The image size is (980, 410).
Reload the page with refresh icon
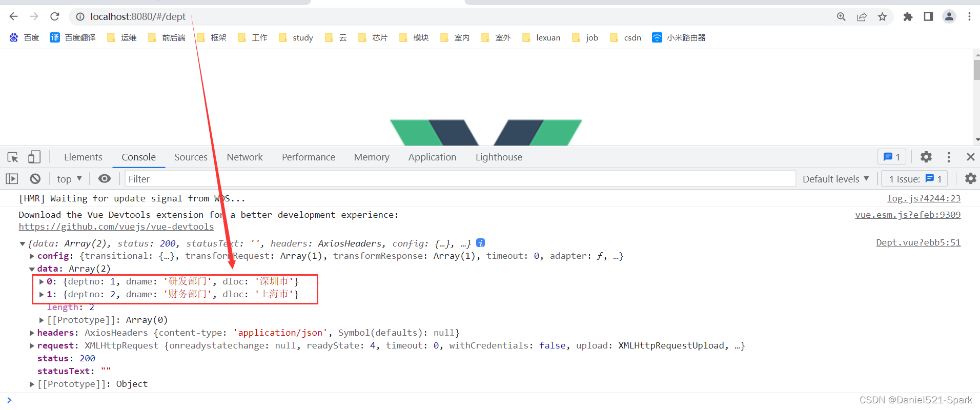(x=55, y=16)
